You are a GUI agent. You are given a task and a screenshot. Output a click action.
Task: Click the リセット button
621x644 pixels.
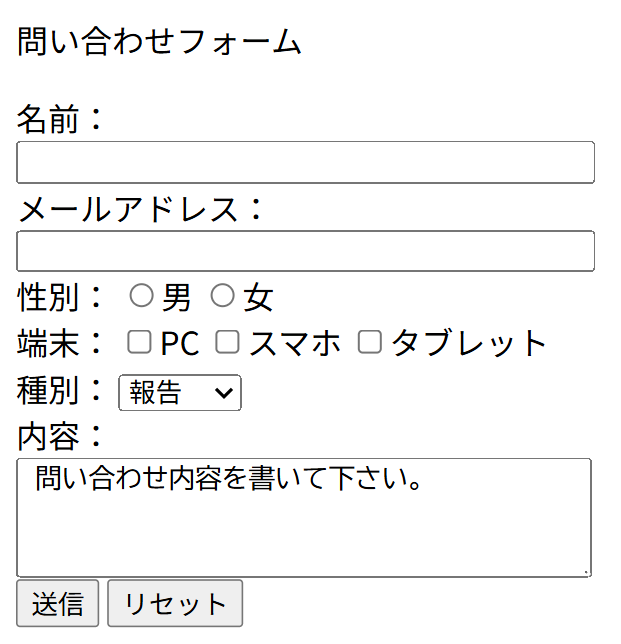(x=175, y=604)
